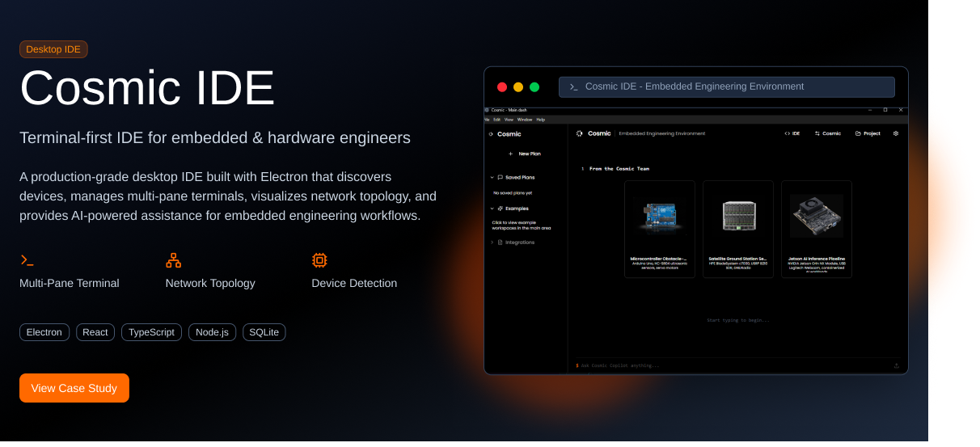Viewport: 980px width, 447px height.
Task: Click the Cosmic logo in the sidebar
Action: (492, 134)
